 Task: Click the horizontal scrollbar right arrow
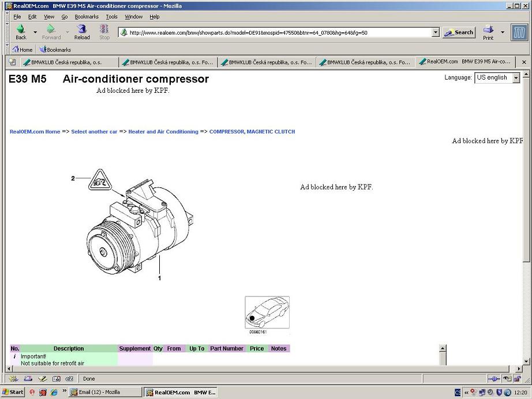coord(519,368)
